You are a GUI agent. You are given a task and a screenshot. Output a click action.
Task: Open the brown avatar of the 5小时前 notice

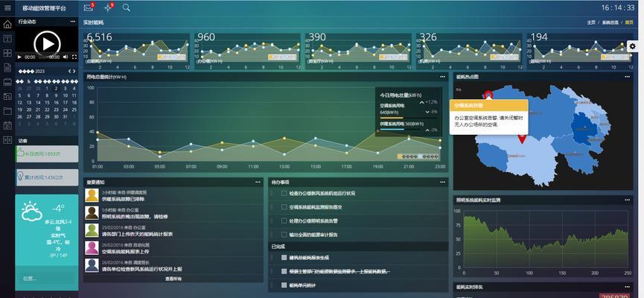[x=92, y=212]
